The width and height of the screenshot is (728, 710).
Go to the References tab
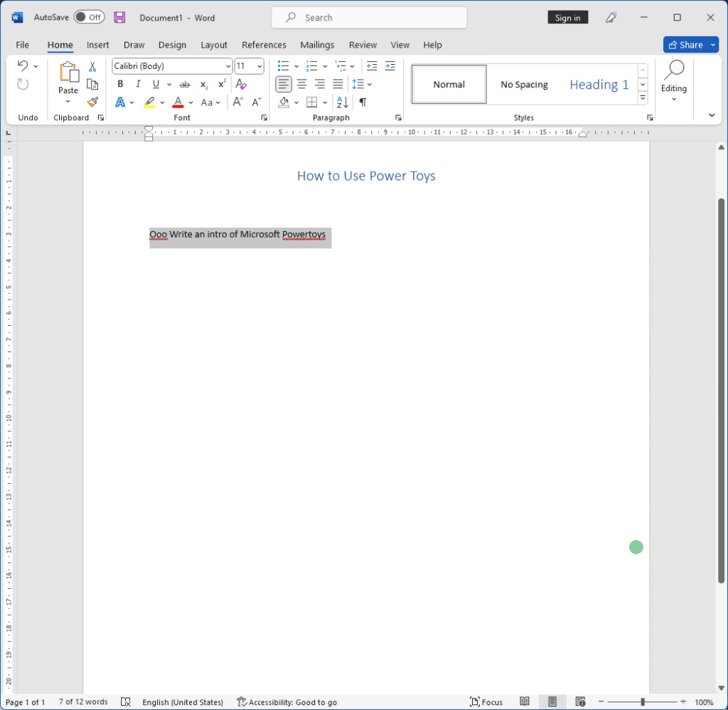tap(264, 45)
